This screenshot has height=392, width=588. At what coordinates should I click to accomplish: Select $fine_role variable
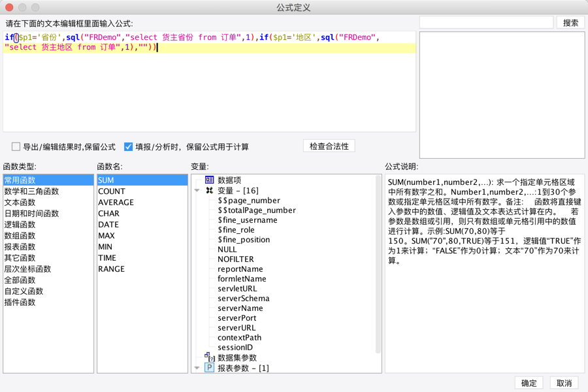[236, 229]
